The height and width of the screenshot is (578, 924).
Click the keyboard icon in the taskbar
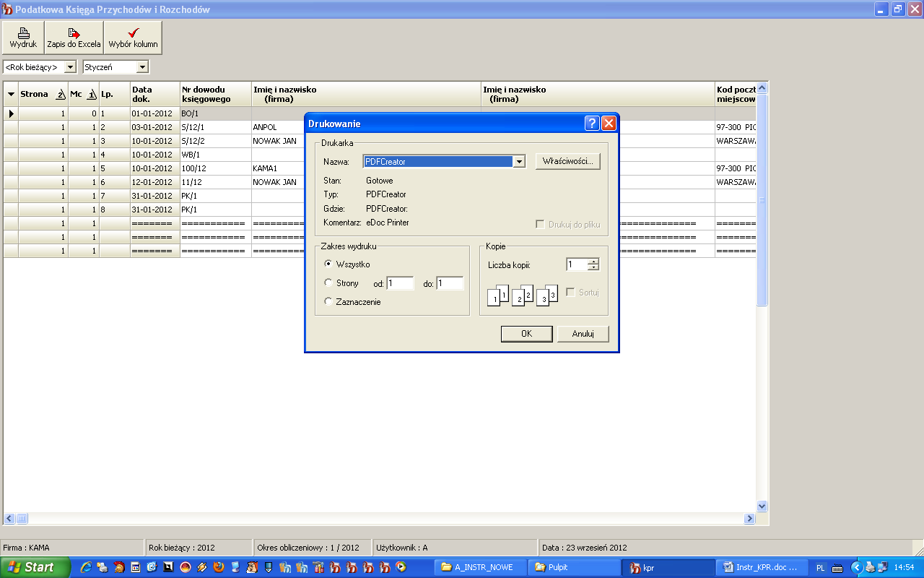[x=837, y=568]
